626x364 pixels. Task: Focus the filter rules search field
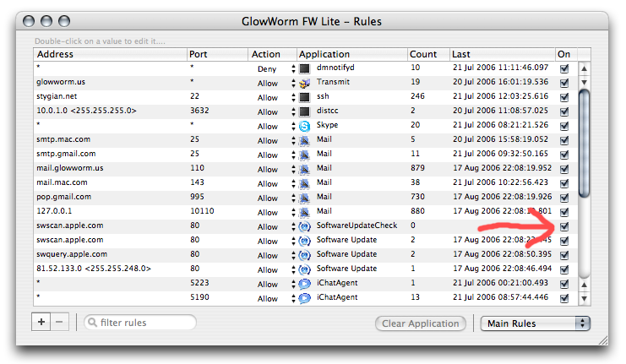tap(139, 322)
